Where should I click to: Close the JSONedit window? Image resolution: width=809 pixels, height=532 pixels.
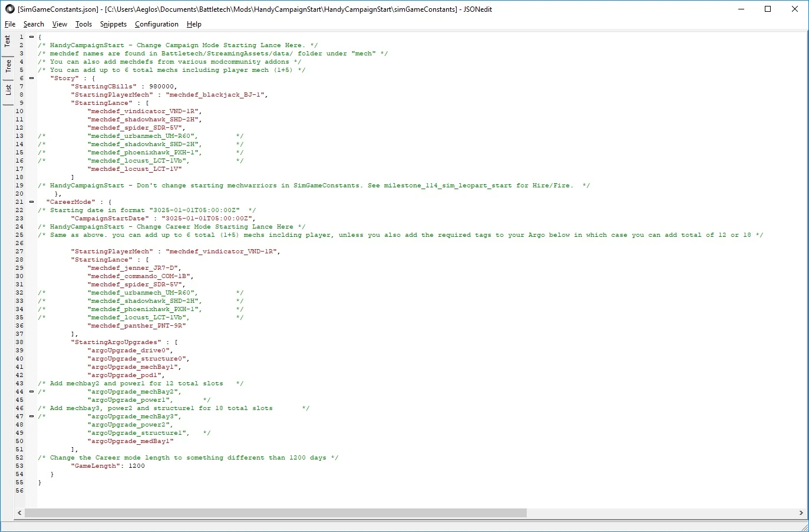(x=795, y=9)
